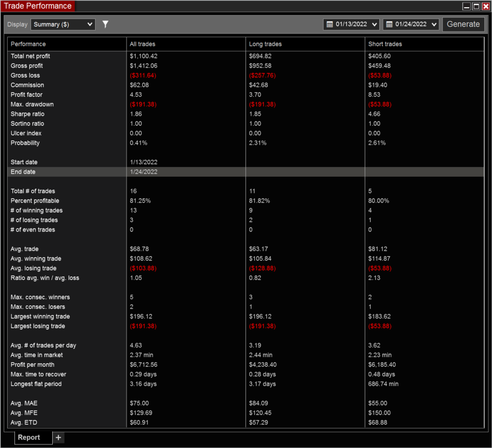The height and width of the screenshot is (448, 492).
Task: Select the Ulcer index row label
Action: pyautogui.click(x=26, y=133)
